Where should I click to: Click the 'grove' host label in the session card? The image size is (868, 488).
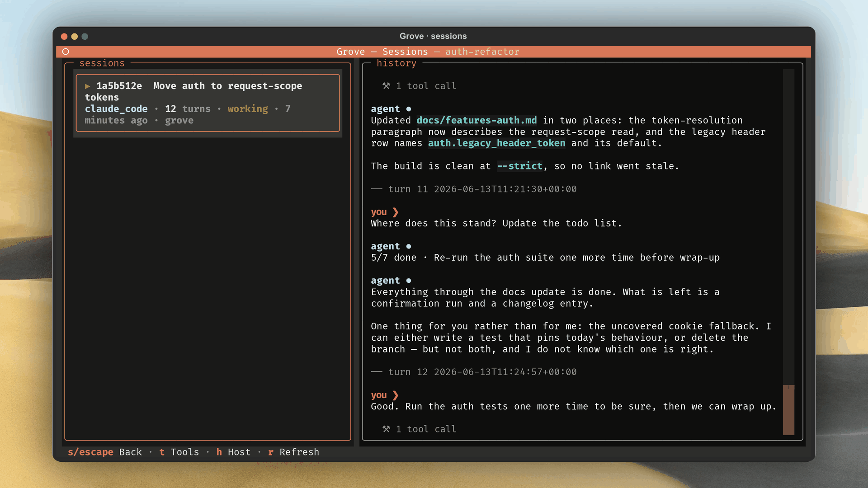[179, 120]
